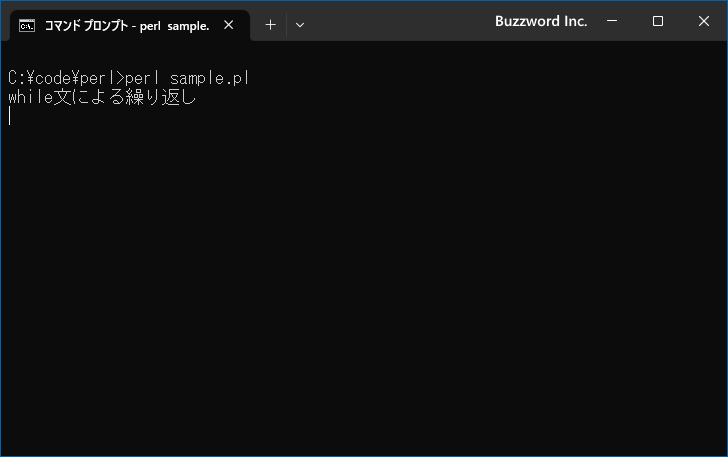Click the command prompt icon in the tab
This screenshot has width=728, height=457.
pos(27,26)
